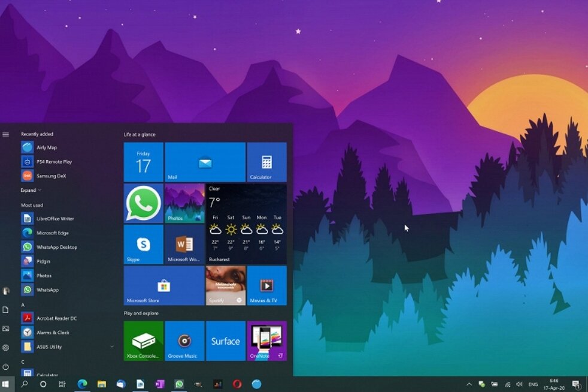Open File Explorer from the taskbar
Viewport: 588px width, 392px height.
tap(102, 384)
